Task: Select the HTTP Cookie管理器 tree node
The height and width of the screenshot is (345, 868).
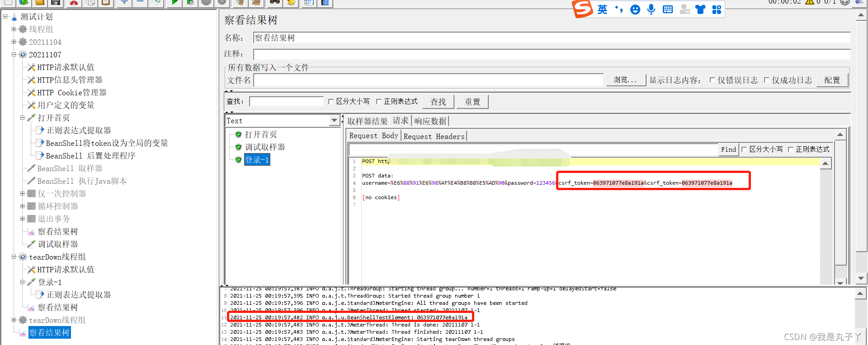Action: tap(72, 93)
